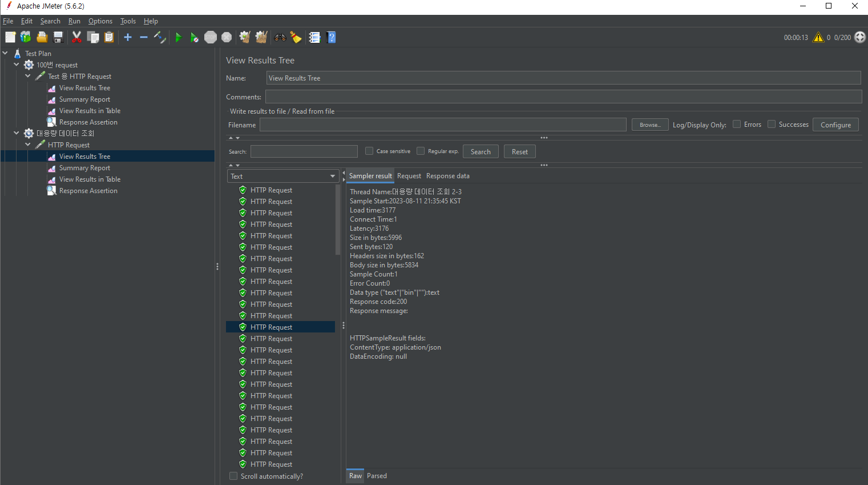Click vertical divider handle beside the tree
Image resolution: width=868 pixels, height=485 pixels.
pos(217,266)
